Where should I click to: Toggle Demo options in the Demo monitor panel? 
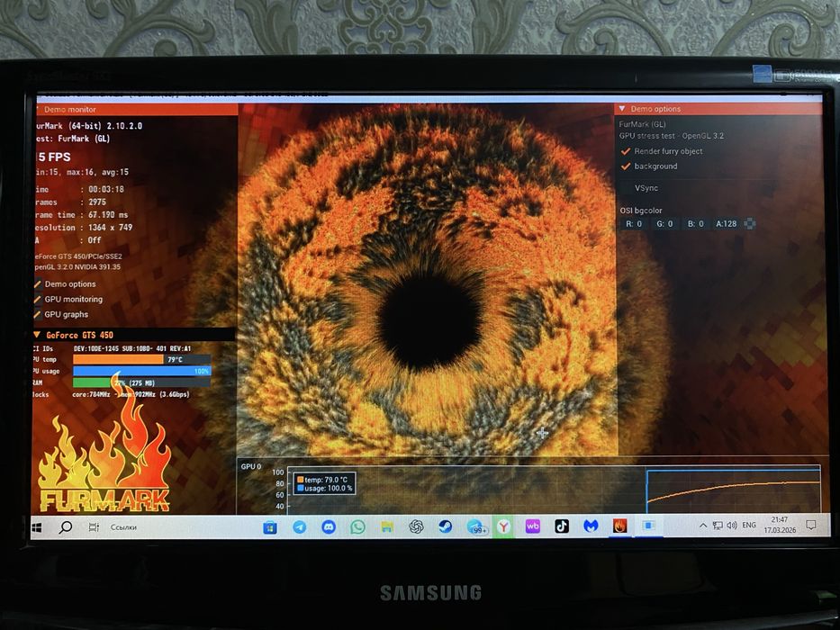tap(38, 284)
